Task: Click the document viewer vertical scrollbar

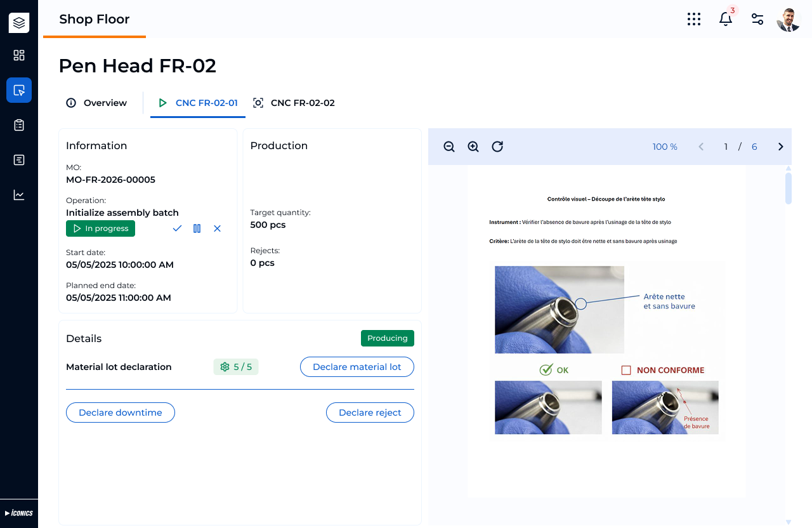Action: pyautogui.click(x=789, y=188)
